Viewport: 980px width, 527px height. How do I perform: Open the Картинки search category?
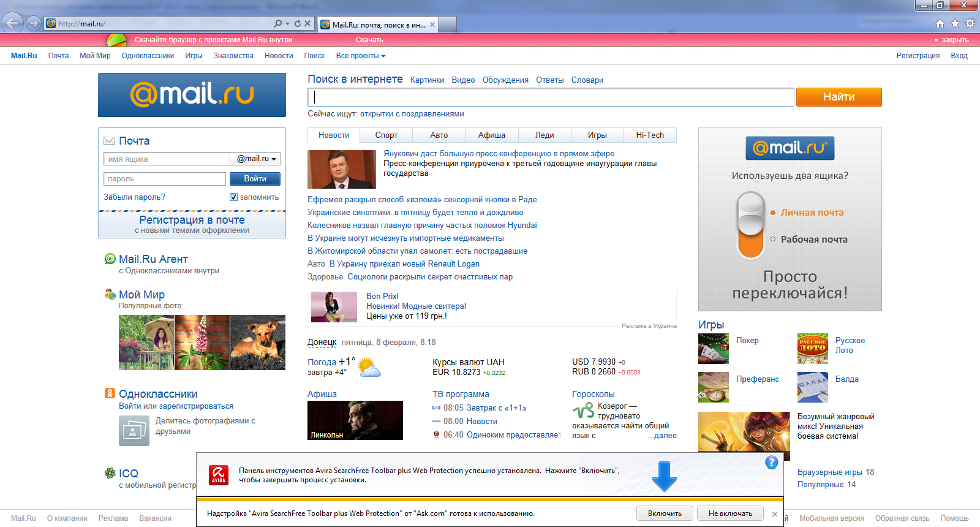(x=428, y=80)
